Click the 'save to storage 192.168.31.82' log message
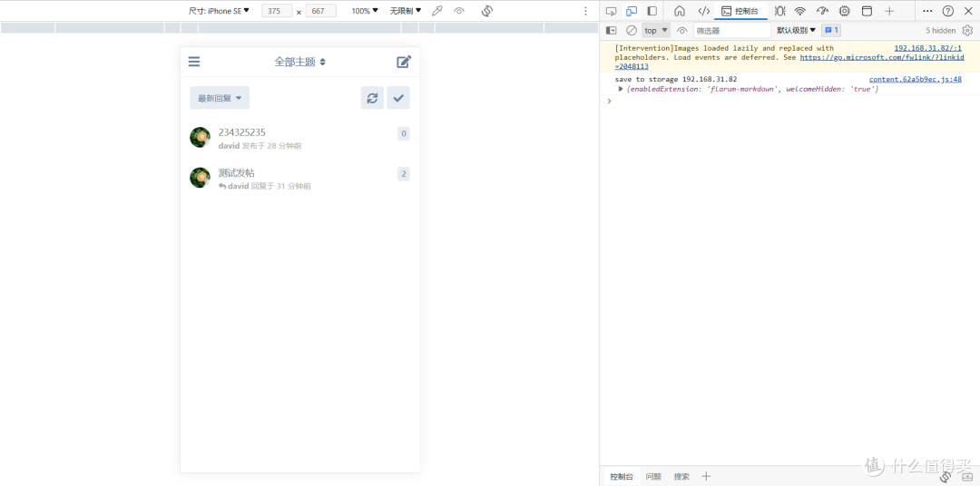Screen dimensions: 980x486 point(676,79)
